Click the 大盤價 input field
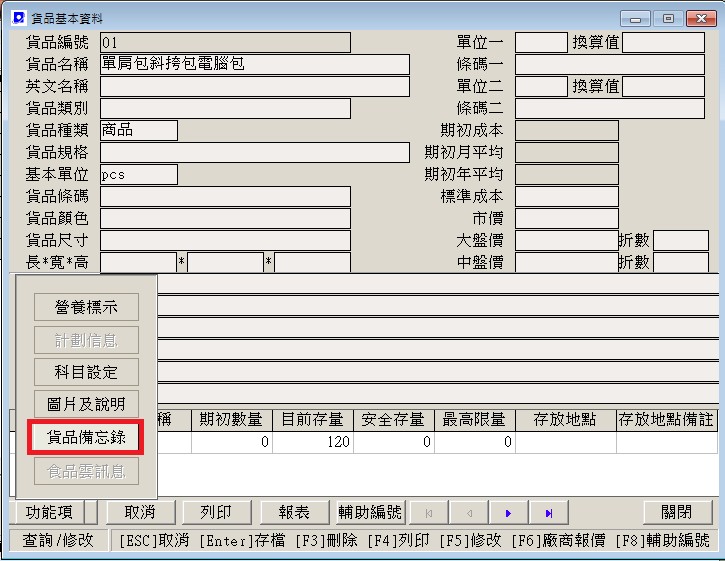The image size is (725, 561). click(567, 240)
